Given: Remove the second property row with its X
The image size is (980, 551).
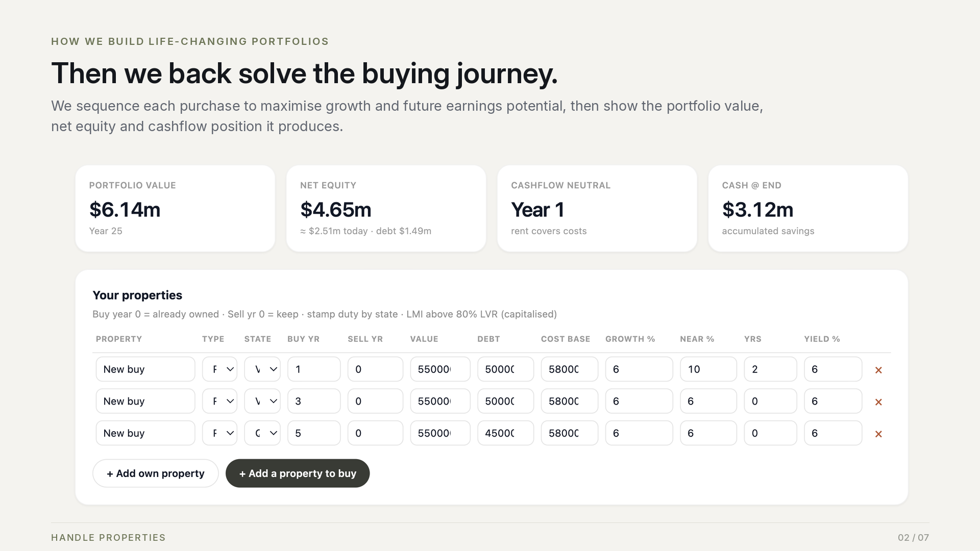Looking at the screenshot, I should pos(878,402).
